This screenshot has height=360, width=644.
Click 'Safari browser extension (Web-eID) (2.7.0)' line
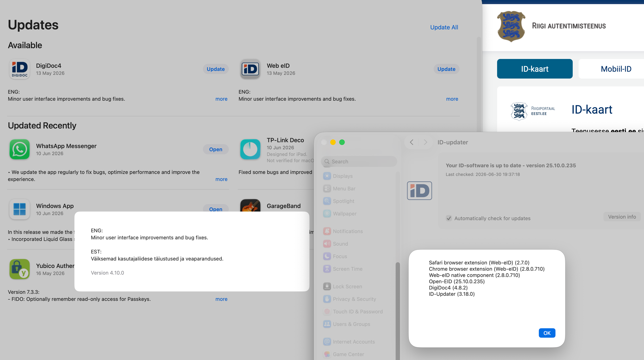coord(479,263)
